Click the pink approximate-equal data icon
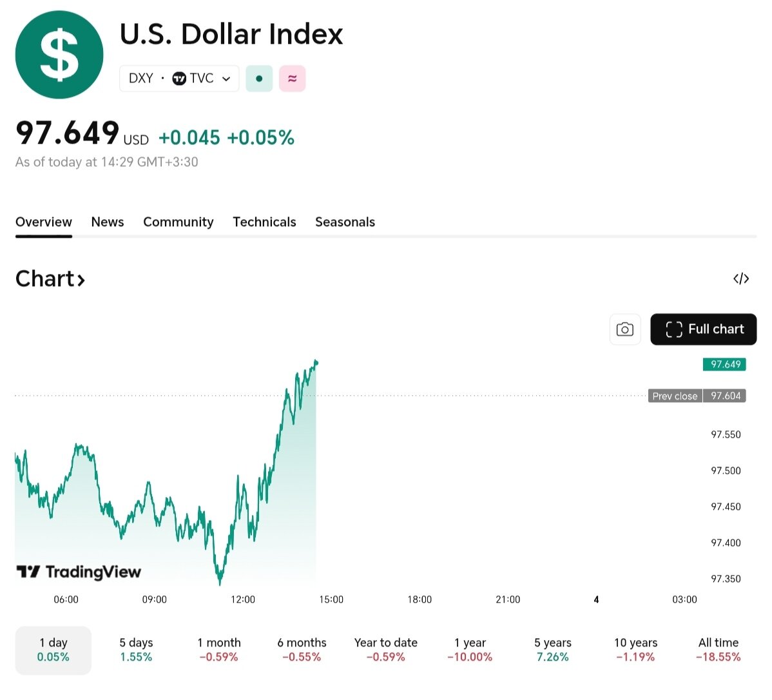 (292, 79)
